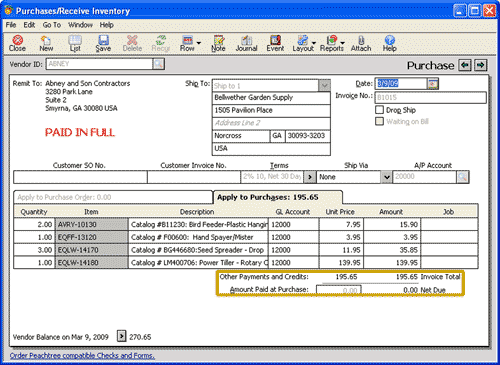
Task: Click the Amount Paid at Purchase field
Action: click(338, 290)
